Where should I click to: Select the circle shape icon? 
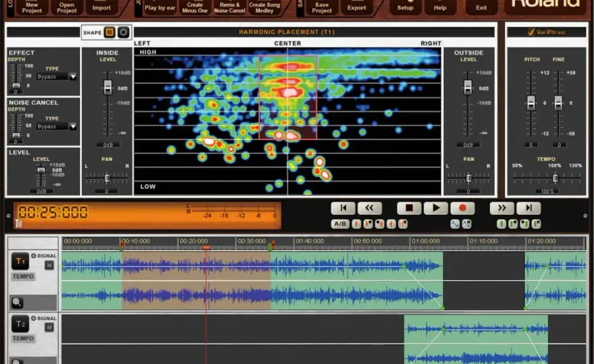pyautogui.click(x=123, y=32)
